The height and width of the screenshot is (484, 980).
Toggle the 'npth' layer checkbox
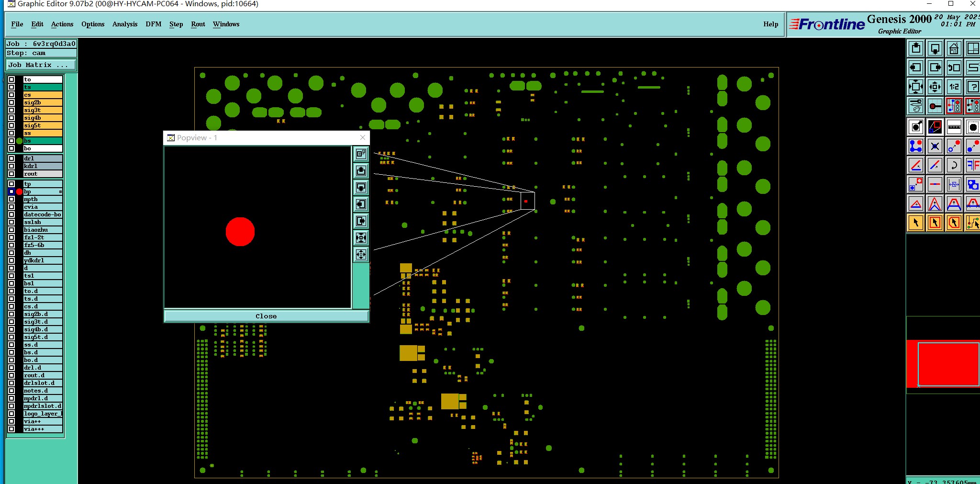[x=11, y=199]
